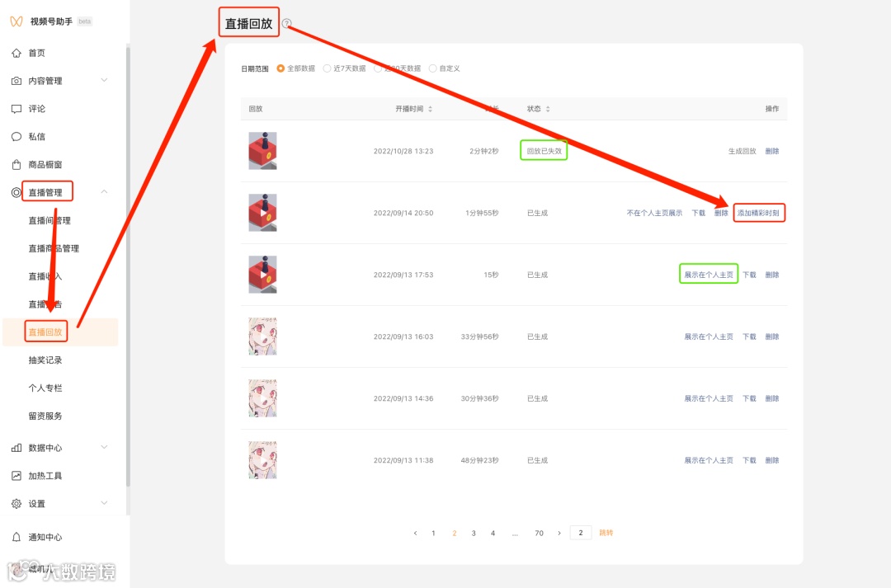The width and height of the screenshot is (891, 588).
Task: Click 回放已失效 status text
Action: pyautogui.click(x=544, y=151)
